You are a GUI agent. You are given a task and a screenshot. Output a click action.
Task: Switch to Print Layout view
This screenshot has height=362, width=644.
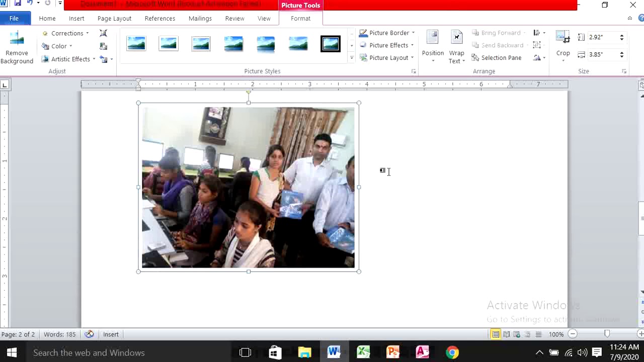click(496, 334)
